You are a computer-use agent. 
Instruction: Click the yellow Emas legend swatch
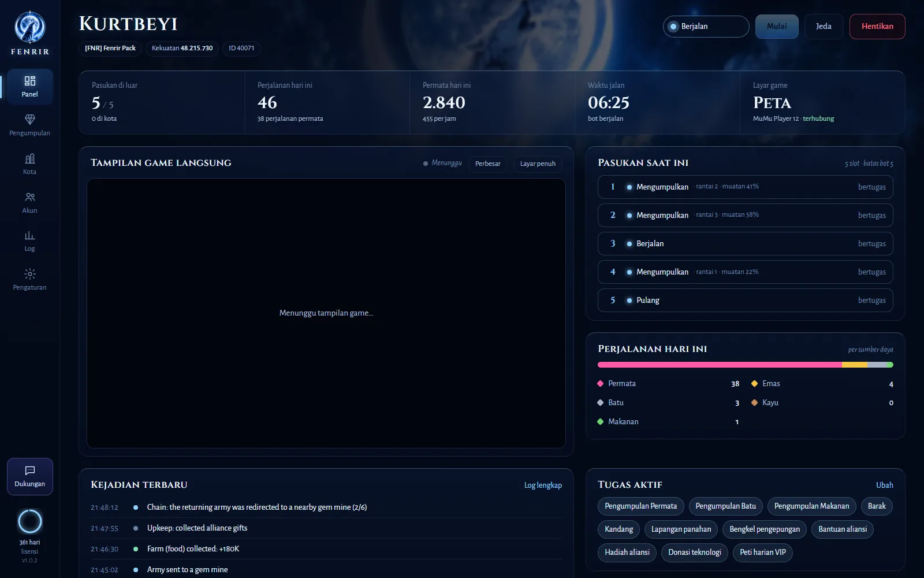pyautogui.click(x=754, y=384)
